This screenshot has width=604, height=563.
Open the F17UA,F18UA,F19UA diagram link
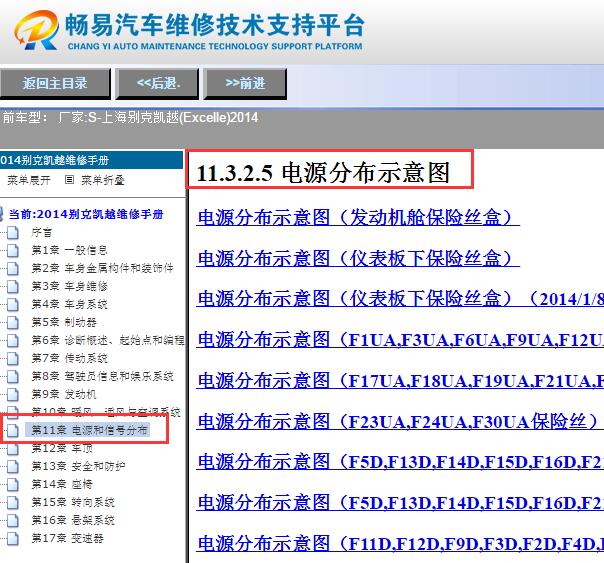click(400, 381)
